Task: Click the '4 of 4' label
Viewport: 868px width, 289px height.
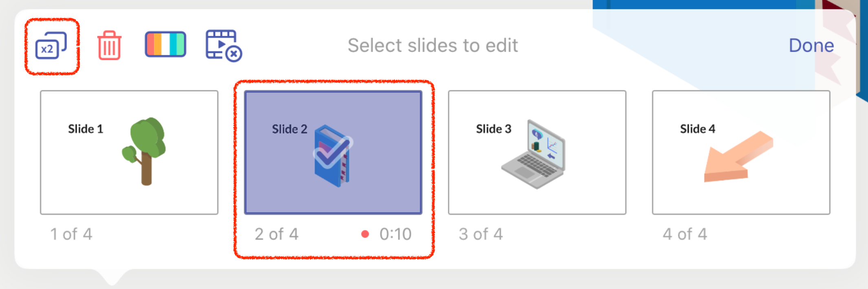Action: click(685, 234)
